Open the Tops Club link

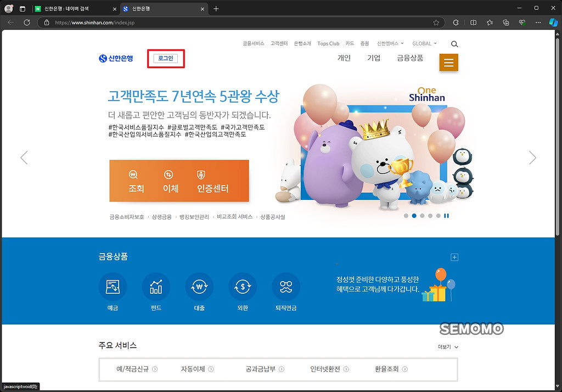(328, 43)
